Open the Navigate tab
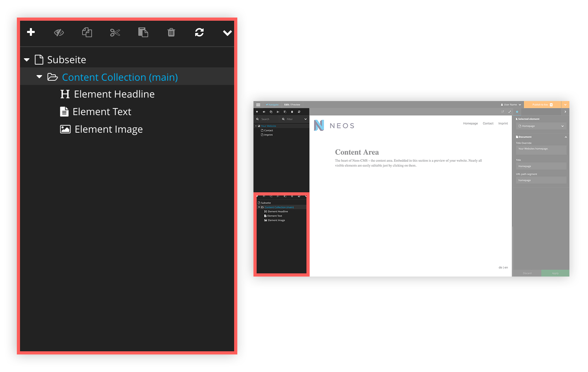This screenshot has width=588, height=372. click(272, 105)
